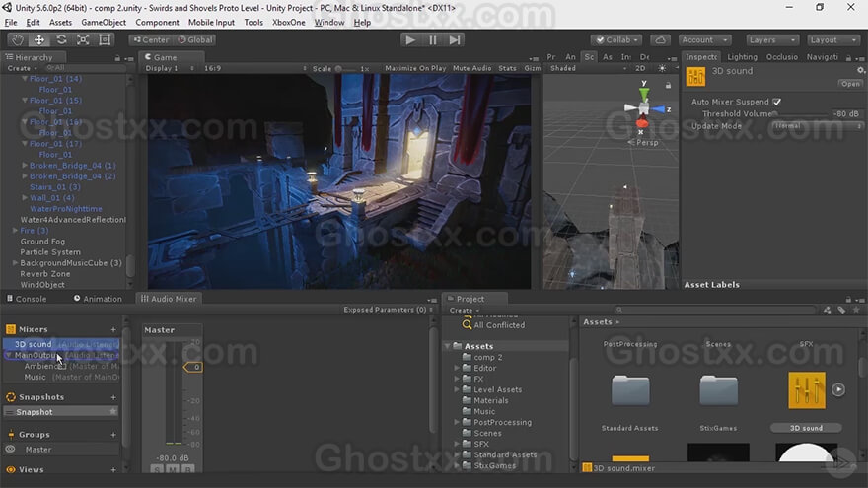
Task: Toggle 2D scene view mode
Action: [640, 68]
